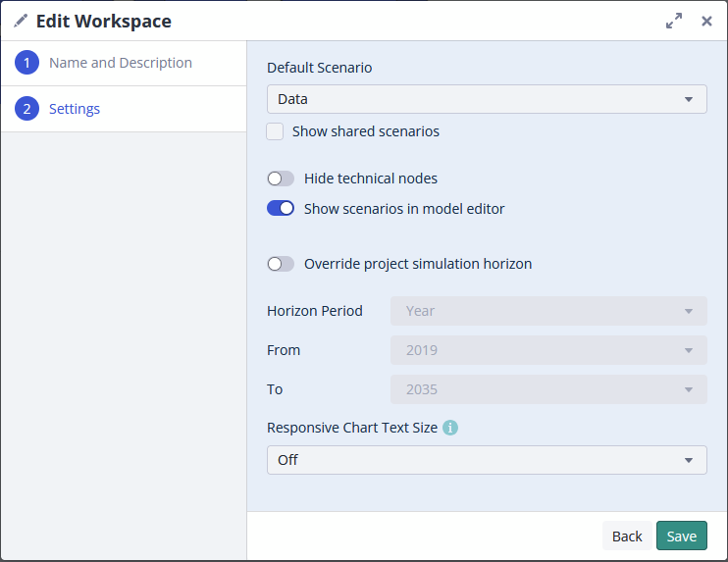Click the Back button
728x562 pixels.
click(627, 536)
